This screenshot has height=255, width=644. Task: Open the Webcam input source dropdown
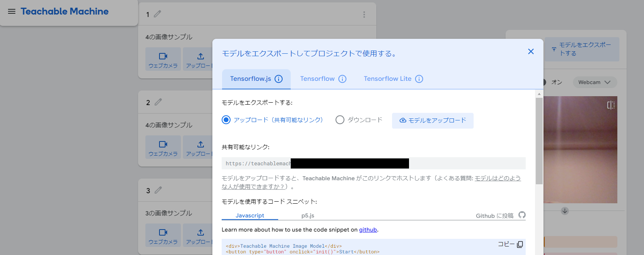pos(595,82)
